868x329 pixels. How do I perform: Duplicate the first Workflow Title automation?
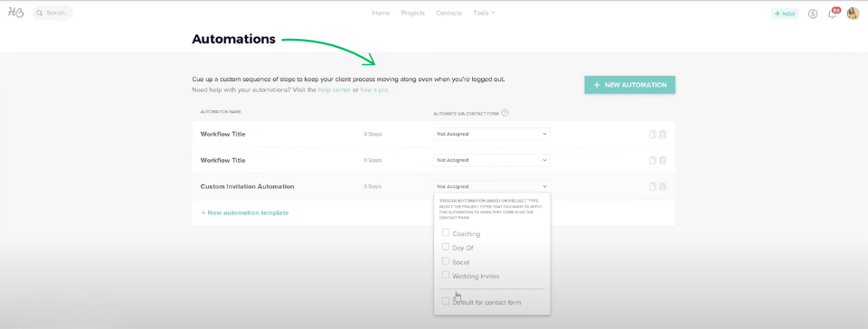(x=653, y=134)
